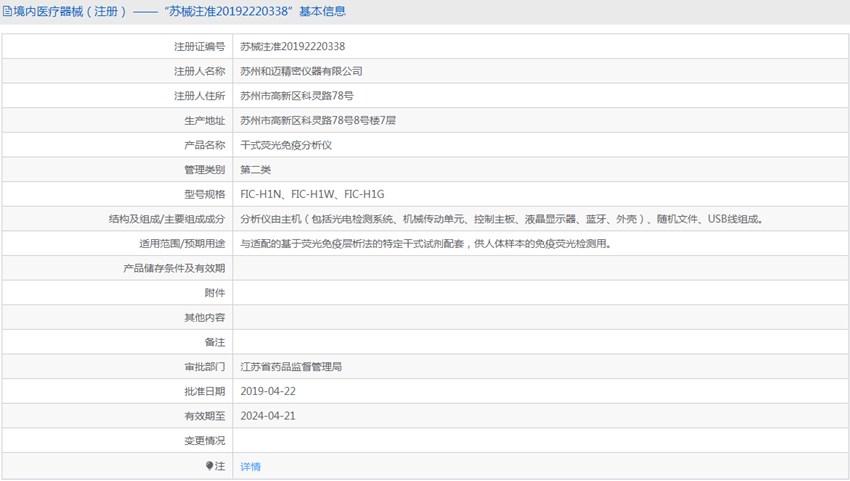Click the 注册人名称 label

(199, 71)
